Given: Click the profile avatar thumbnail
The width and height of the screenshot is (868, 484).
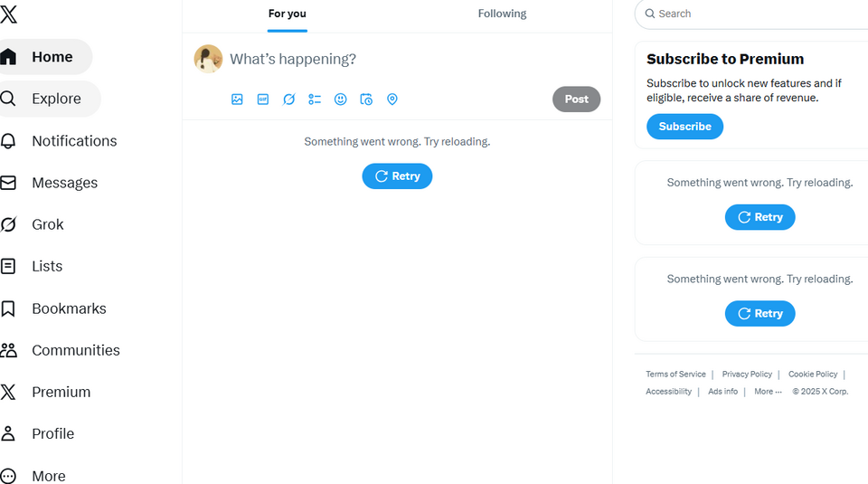Looking at the screenshot, I should [208, 59].
